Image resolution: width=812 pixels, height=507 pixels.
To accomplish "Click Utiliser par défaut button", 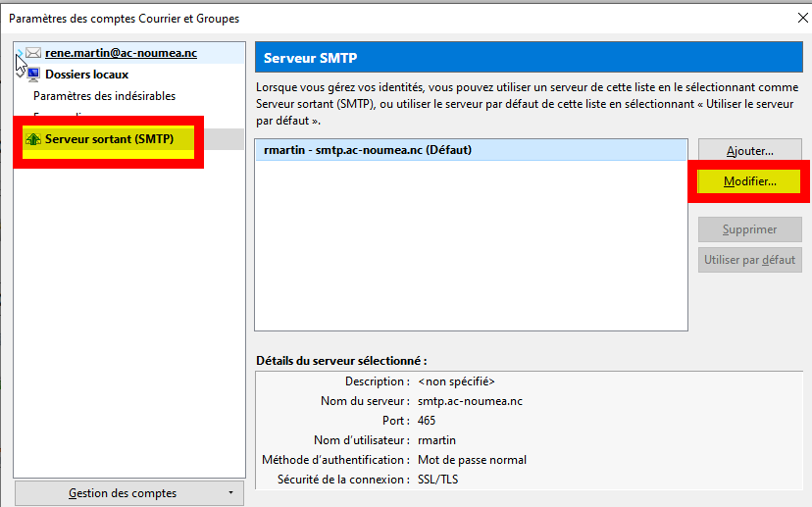I will pyautogui.click(x=749, y=260).
